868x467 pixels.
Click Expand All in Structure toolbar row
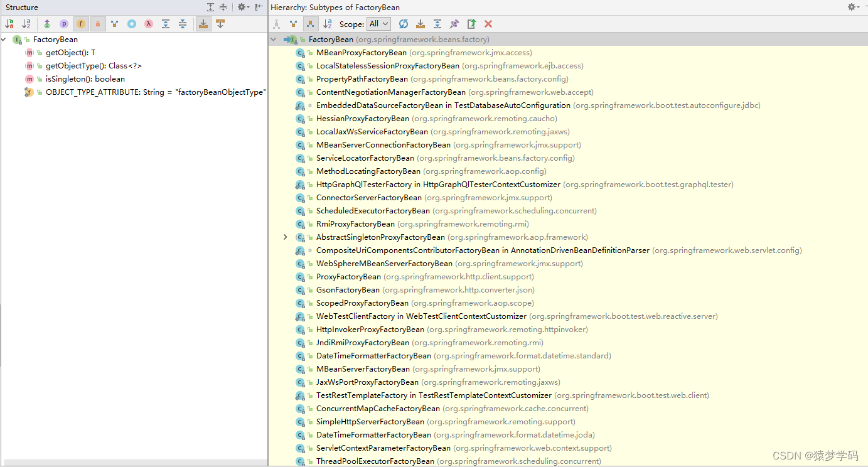(x=166, y=24)
